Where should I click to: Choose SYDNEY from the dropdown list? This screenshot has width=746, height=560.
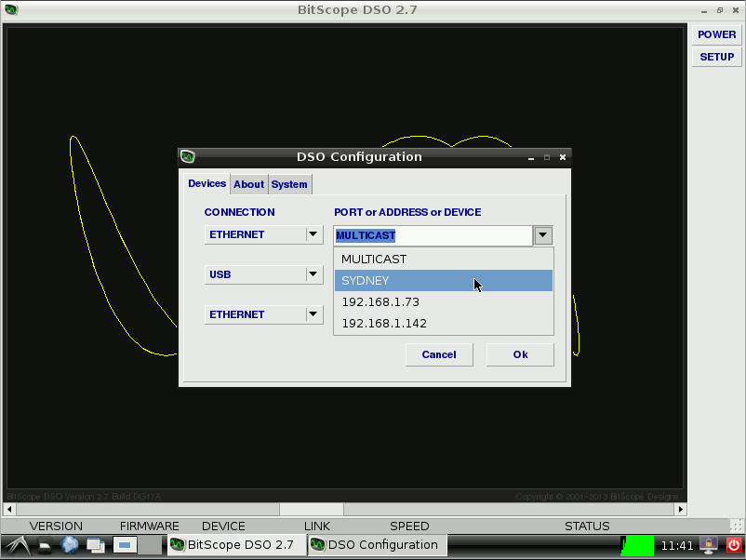click(x=444, y=281)
